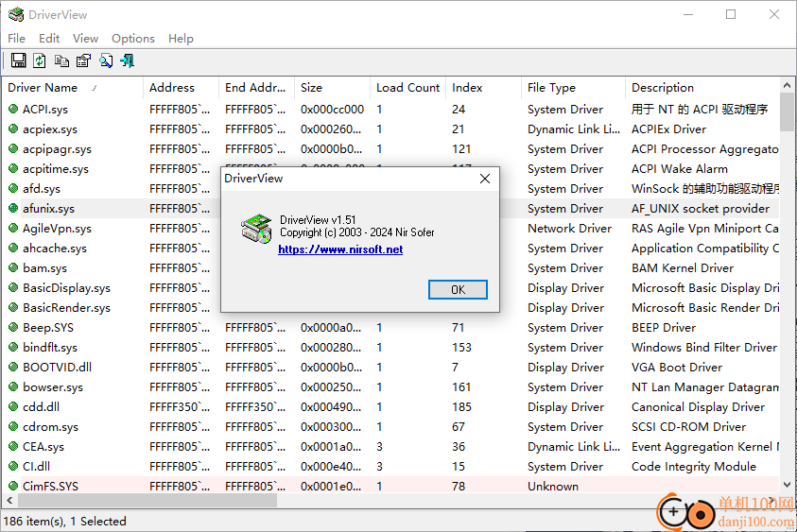This screenshot has height=532, width=797.
Task: Click the green icon beside cdrom.sys
Action: (13, 426)
